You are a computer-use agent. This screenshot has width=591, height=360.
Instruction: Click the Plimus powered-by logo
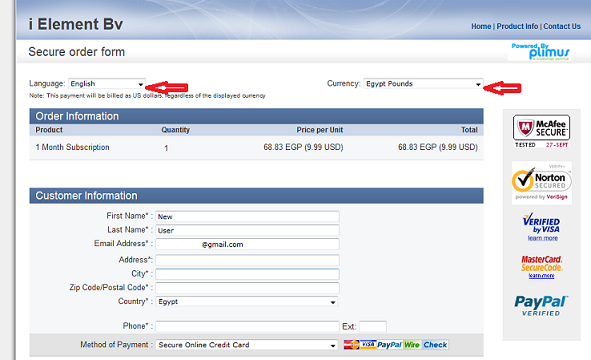tap(540, 52)
